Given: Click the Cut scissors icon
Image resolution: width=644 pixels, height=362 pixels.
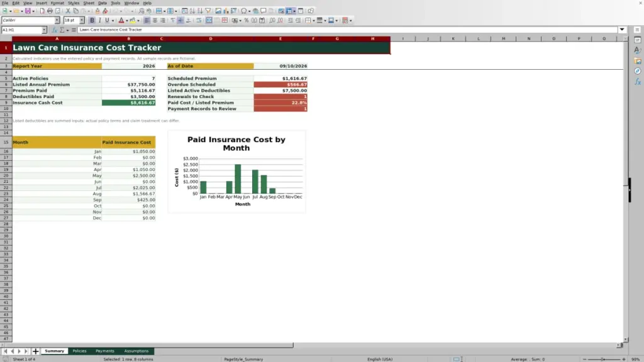Looking at the screenshot, I should [x=68, y=11].
